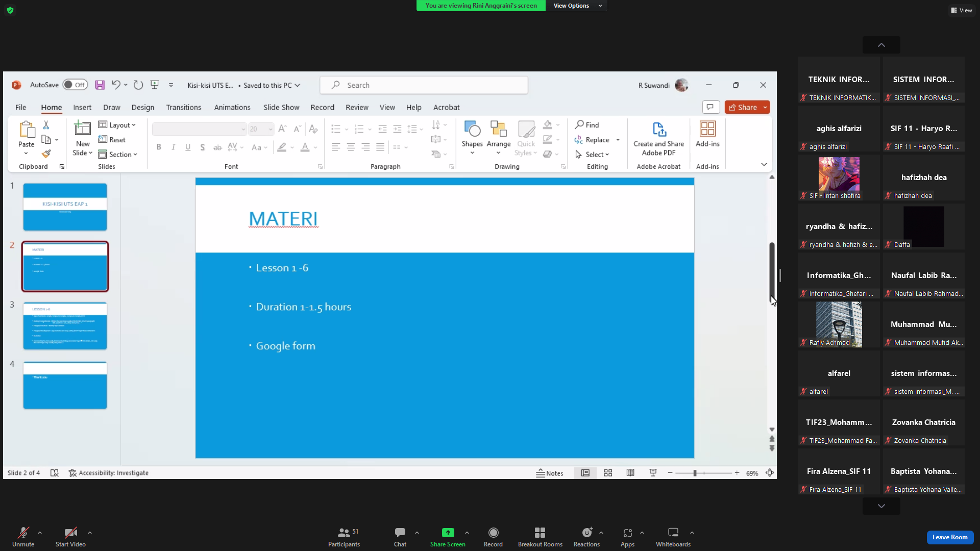Toggle left text alignment
The width and height of the screenshot is (980, 551).
[336, 147]
